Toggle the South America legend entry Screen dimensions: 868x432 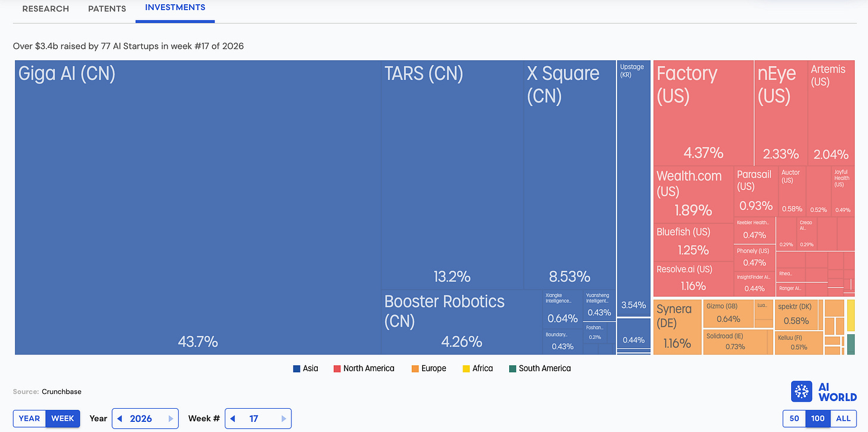coord(540,368)
